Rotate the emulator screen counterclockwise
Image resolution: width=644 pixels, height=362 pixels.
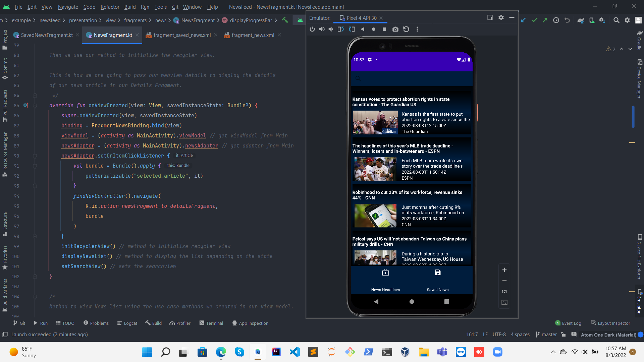click(x=341, y=29)
